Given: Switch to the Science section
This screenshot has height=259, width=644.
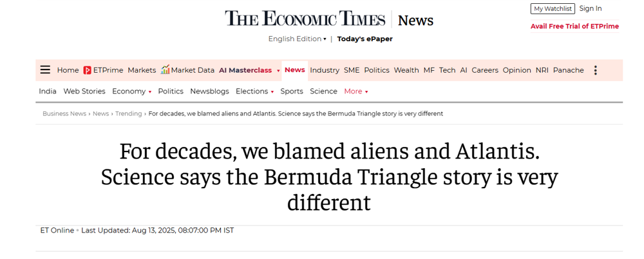Looking at the screenshot, I should point(323,91).
